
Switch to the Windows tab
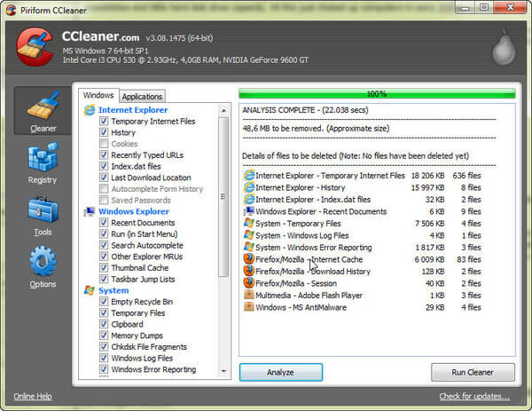click(98, 96)
